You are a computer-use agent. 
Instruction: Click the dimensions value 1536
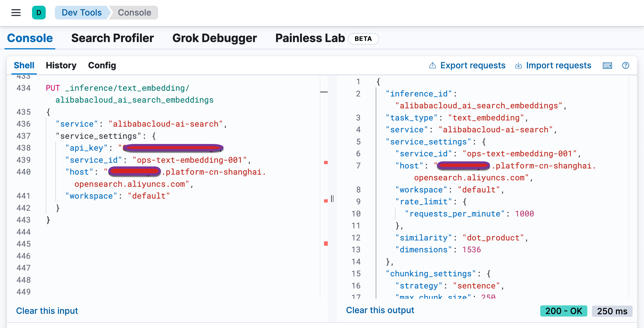tap(471, 250)
